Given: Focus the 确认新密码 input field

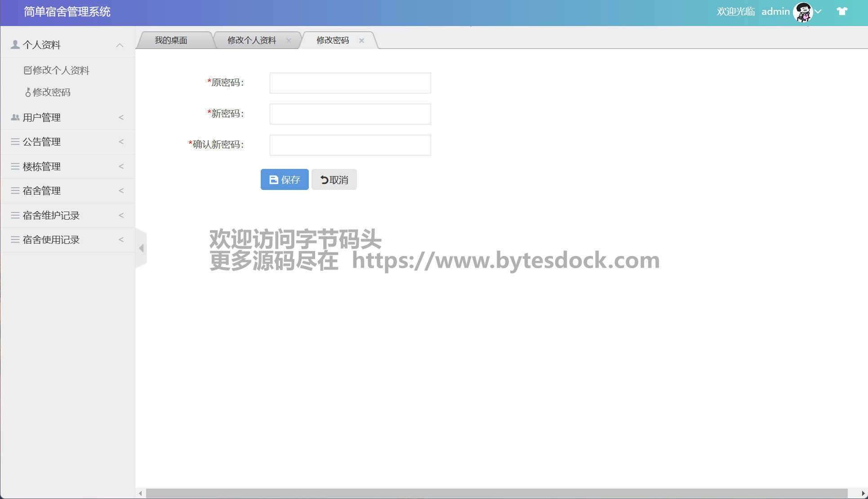Looking at the screenshot, I should coord(350,145).
